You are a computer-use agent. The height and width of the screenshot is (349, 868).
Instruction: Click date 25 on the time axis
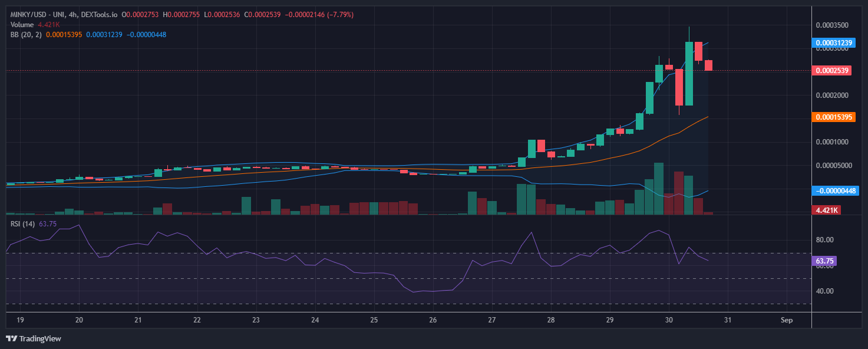coord(374,320)
